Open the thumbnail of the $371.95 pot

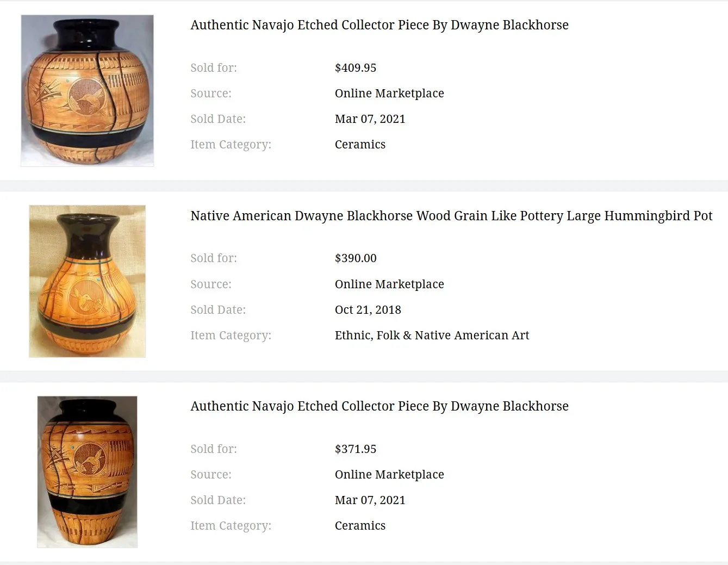click(87, 471)
